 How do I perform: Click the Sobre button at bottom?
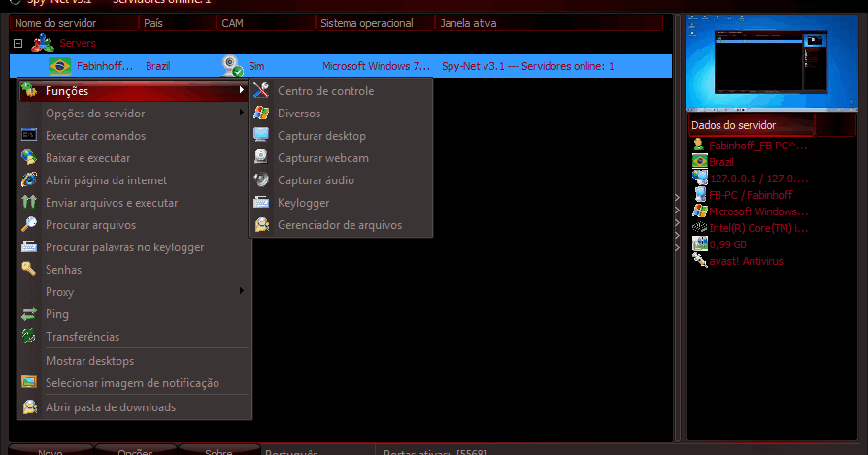click(x=219, y=449)
